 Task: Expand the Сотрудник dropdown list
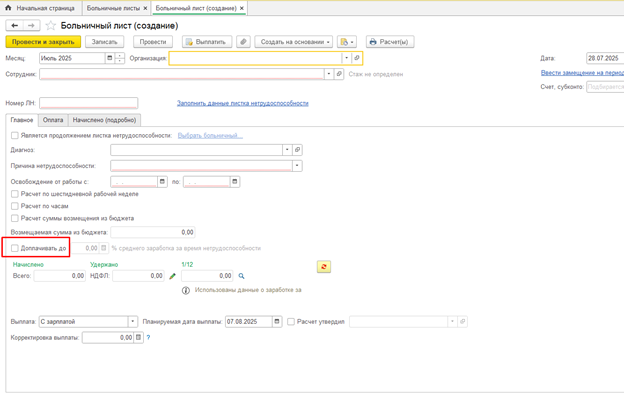click(328, 74)
